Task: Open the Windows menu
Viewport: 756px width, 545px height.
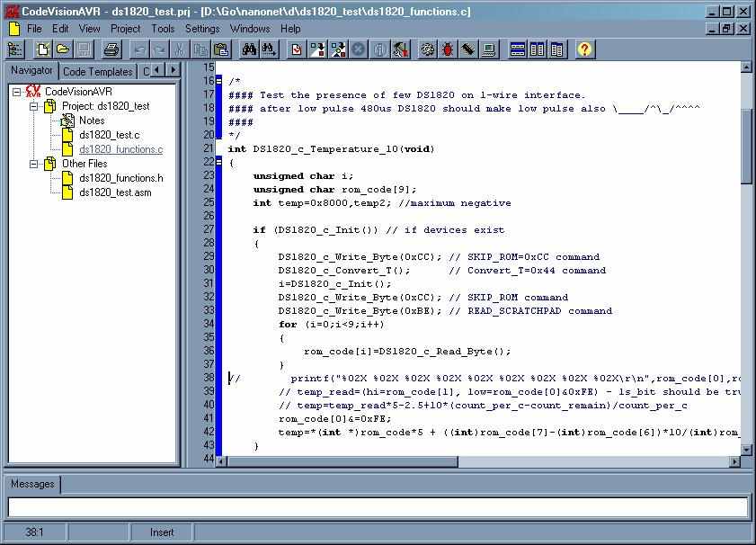Action: 250,29
